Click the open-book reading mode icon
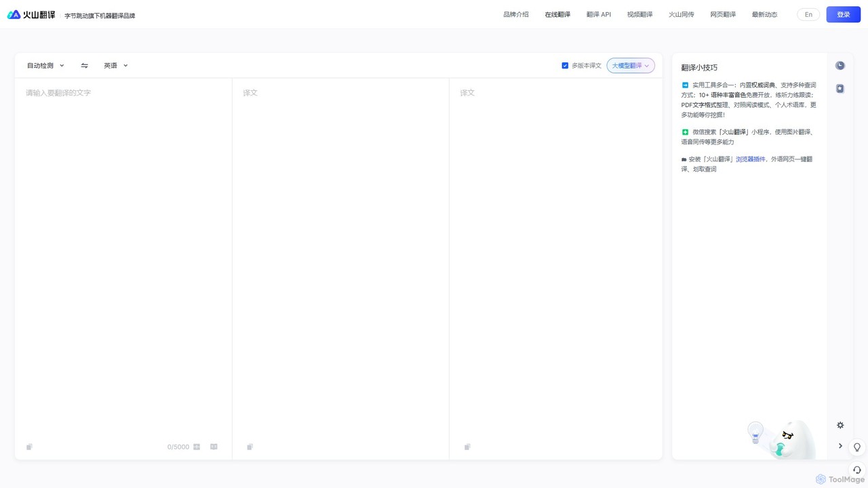The image size is (868, 488). 214,447
